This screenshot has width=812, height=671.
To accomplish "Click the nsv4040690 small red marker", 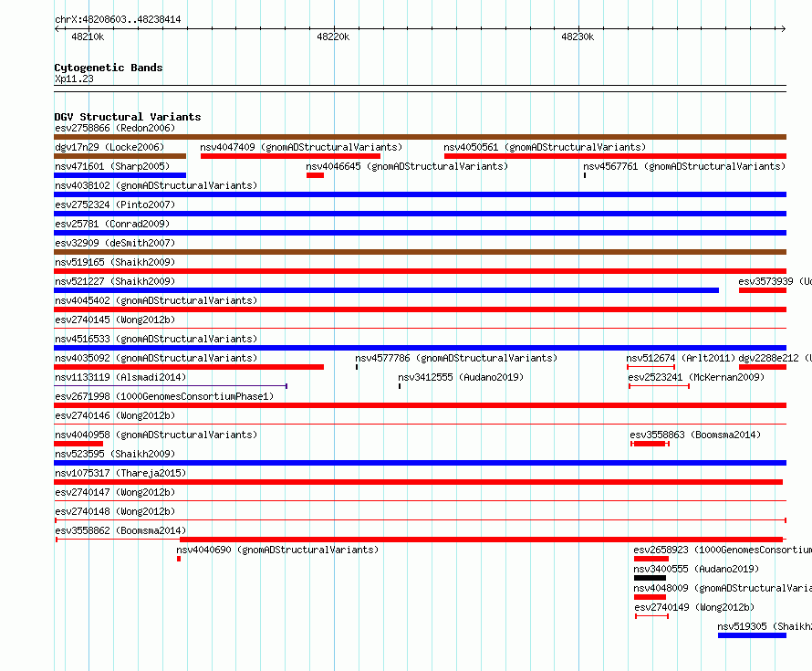I will point(179,559).
